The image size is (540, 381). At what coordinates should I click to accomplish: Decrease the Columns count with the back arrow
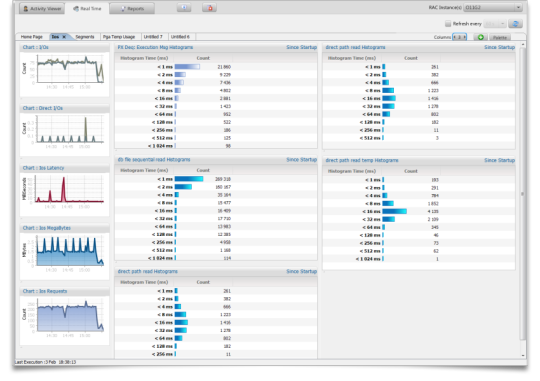click(x=455, y=37)
